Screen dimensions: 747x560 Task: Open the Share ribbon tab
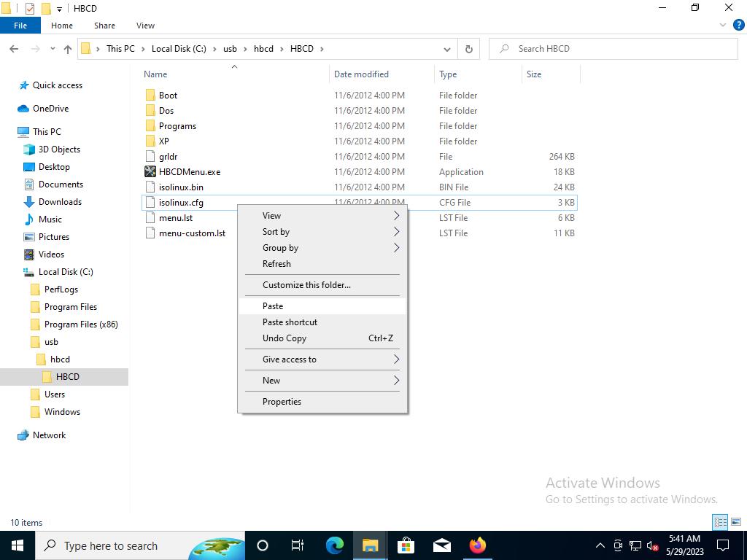104,26
